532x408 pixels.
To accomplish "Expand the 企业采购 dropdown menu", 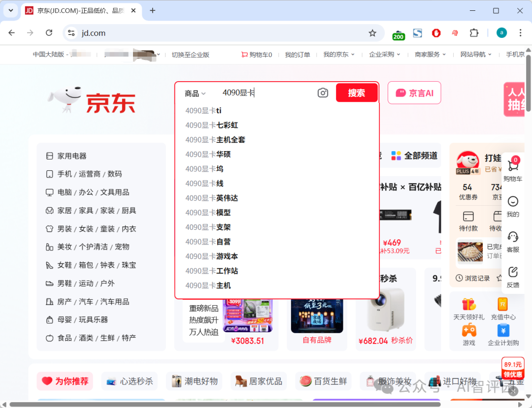I will click(x=385, y=55).
